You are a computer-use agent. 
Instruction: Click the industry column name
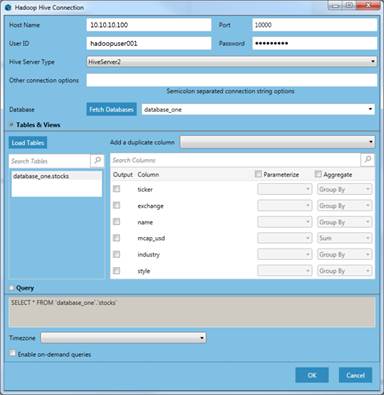pyautogui.click(x=148, y=254)
